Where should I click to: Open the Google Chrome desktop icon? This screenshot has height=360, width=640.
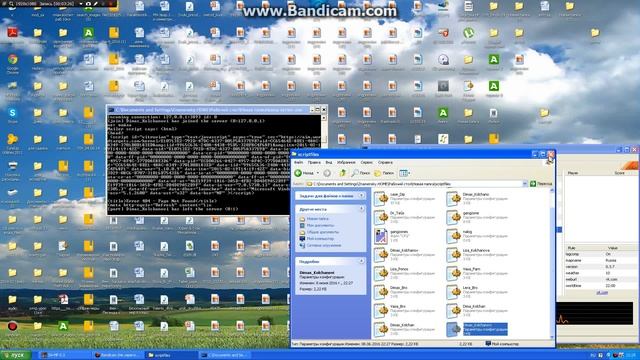(x=12, y=60)
